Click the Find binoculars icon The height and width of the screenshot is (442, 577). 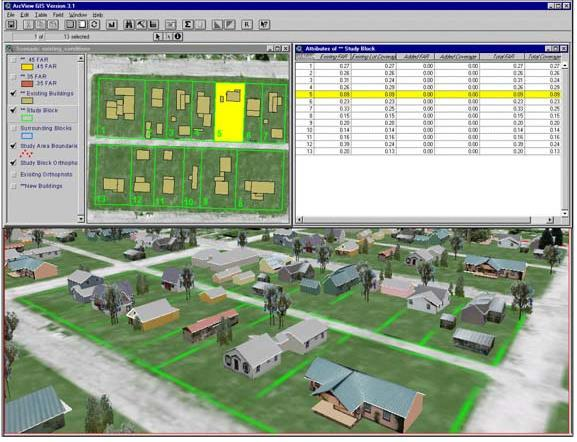129,25
